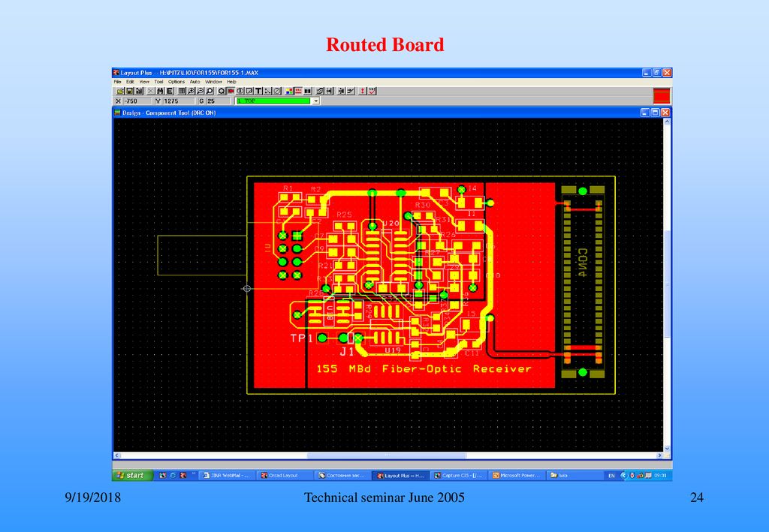Select the Shove Track mode icon
This screenshot has width=769, height=532.
click(x=329, y=91)
